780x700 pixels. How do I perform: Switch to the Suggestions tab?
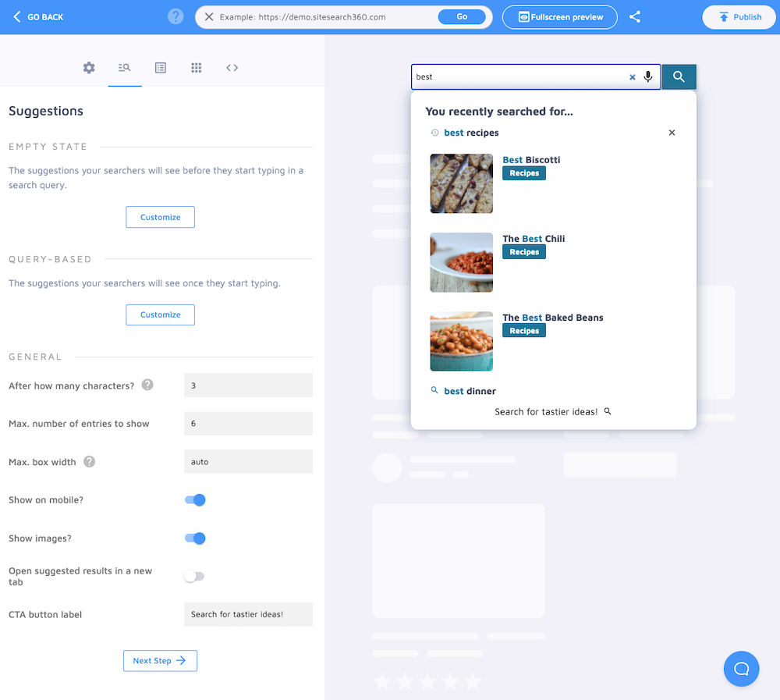pyautogui.click(x=124, y=68)
